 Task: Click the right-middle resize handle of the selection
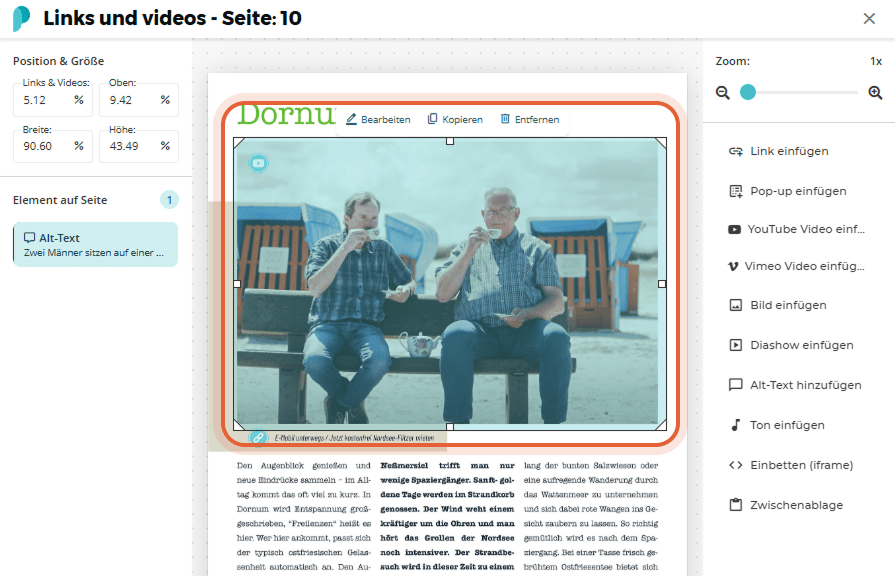coord(662,284)
